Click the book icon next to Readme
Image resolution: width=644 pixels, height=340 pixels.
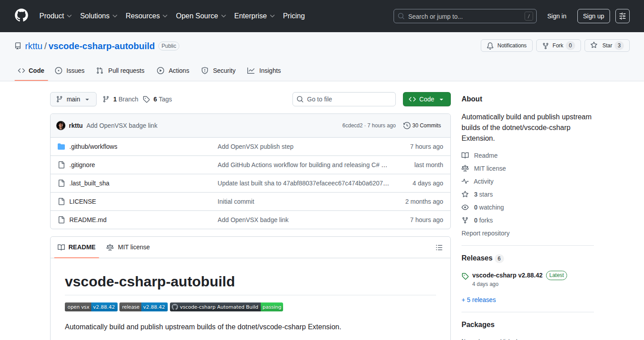click(465, 155)
